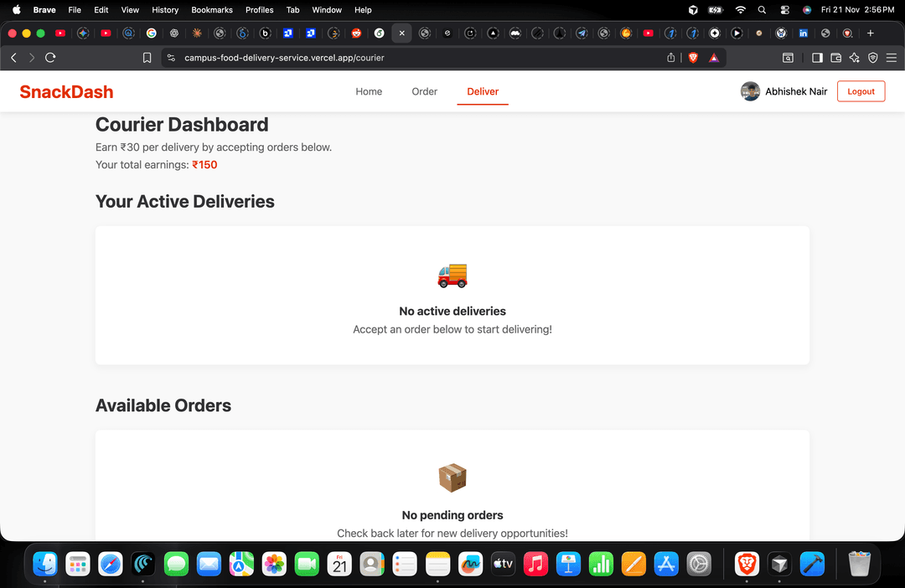Open Safari from the dock

point(111,564)
